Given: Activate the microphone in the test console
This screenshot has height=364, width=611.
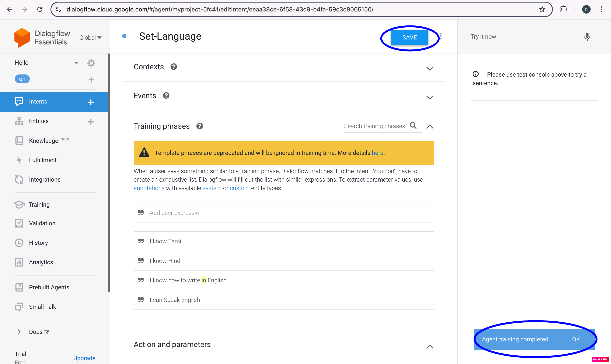Looking at the screenshot, I should click(x=587, y=36).
